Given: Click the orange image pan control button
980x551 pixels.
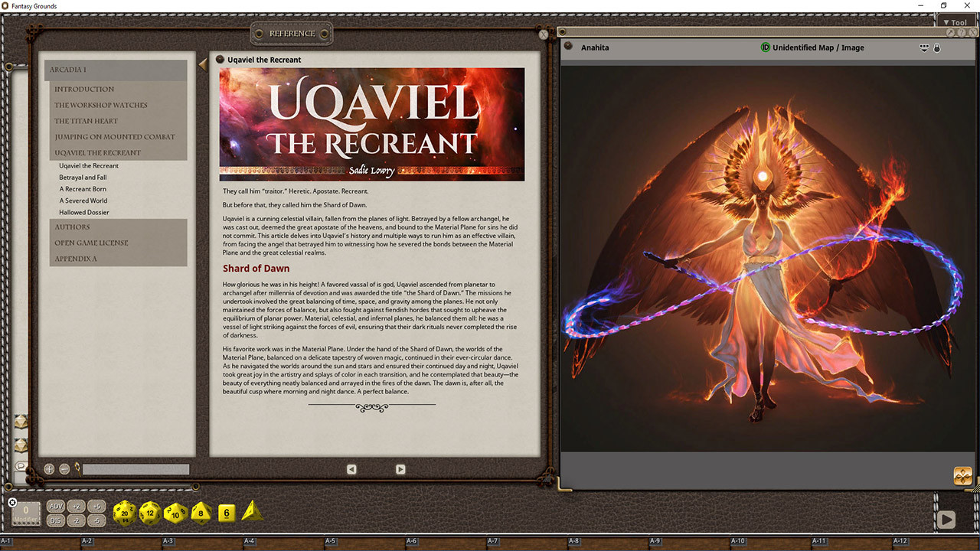Looking at the screenshot, I should point(962,476).
